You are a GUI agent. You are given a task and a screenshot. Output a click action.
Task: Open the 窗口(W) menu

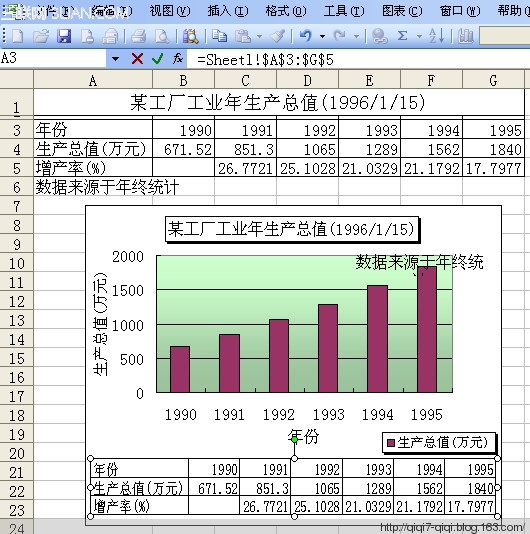(460, 12)
